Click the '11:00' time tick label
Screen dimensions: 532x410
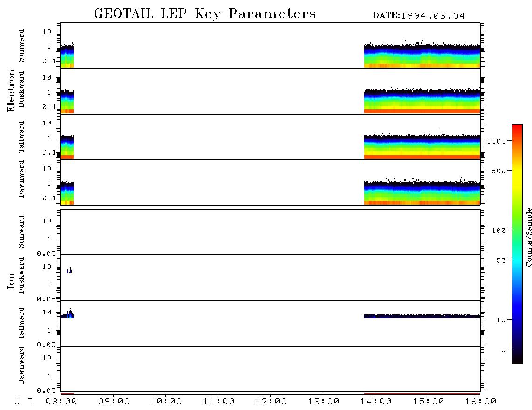pyautogui.click(x=219, y=402)
